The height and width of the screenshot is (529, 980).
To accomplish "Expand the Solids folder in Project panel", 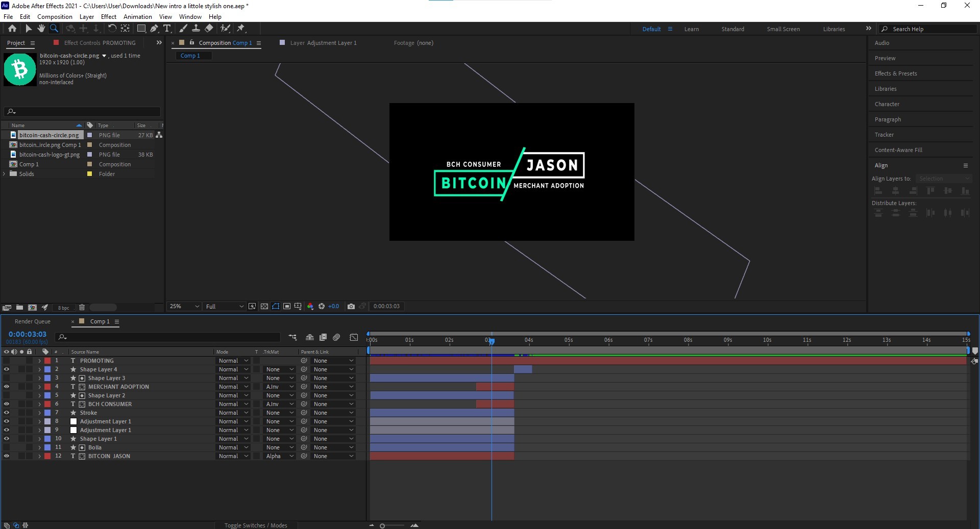I will tap(5, 174).
